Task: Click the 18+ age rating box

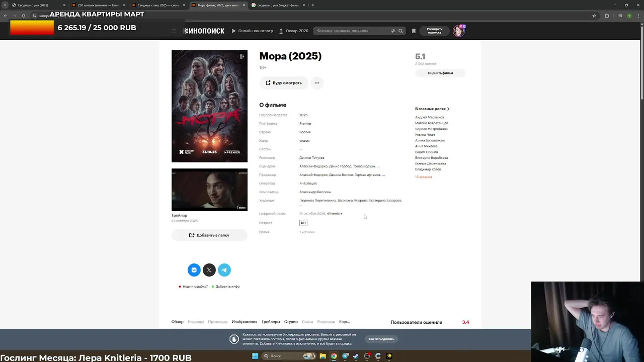Action: (x=303, y=223)
